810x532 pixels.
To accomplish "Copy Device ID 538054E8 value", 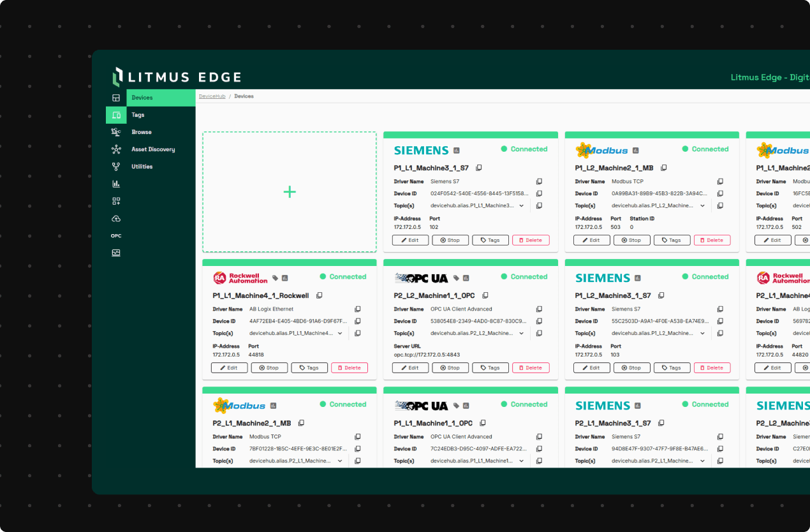I will pyautogui.click(x=539, y=321).
